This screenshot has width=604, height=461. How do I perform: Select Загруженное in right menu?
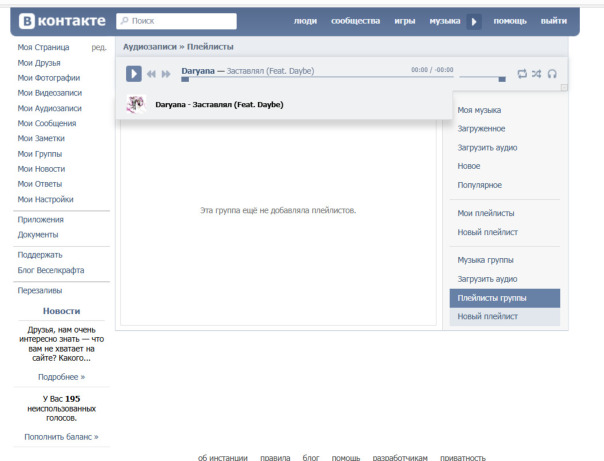tap(481, 129)
